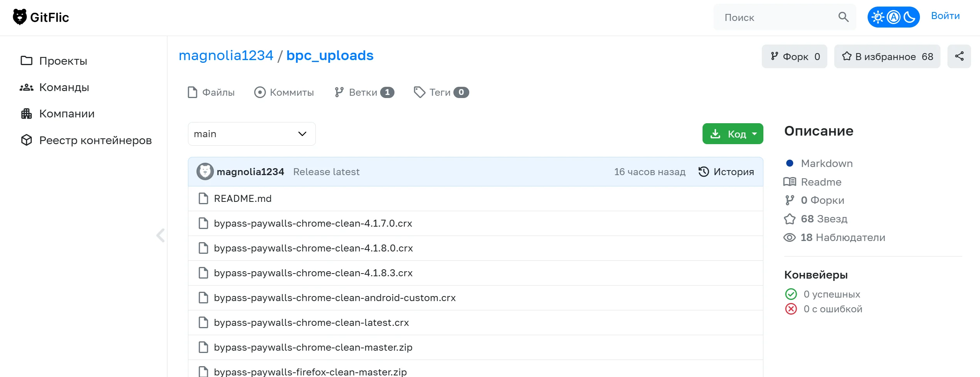
Task: Open История commit history
Action: 726,172
